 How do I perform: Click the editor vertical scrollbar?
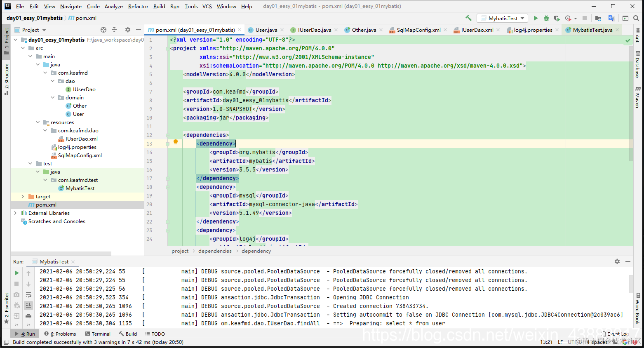pos(631,103)
